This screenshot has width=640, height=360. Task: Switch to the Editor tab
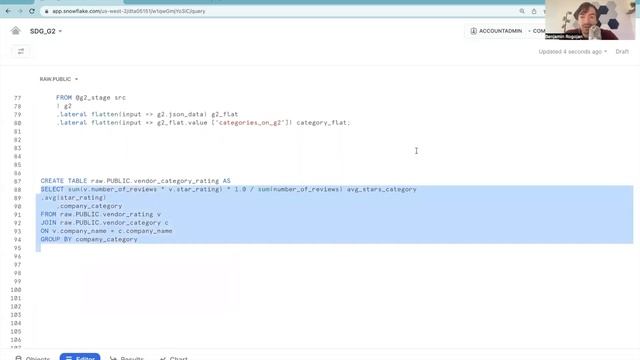tap(80, 357)
